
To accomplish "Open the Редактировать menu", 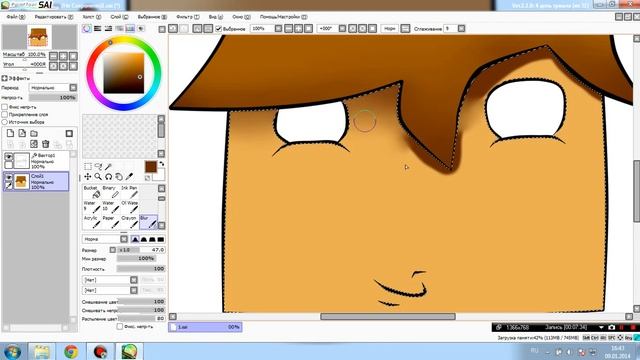I will point(54,17).
